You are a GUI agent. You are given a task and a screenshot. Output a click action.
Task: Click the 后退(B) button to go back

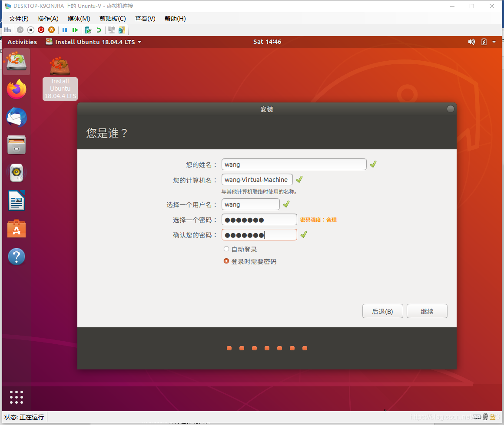pos(382,311)
